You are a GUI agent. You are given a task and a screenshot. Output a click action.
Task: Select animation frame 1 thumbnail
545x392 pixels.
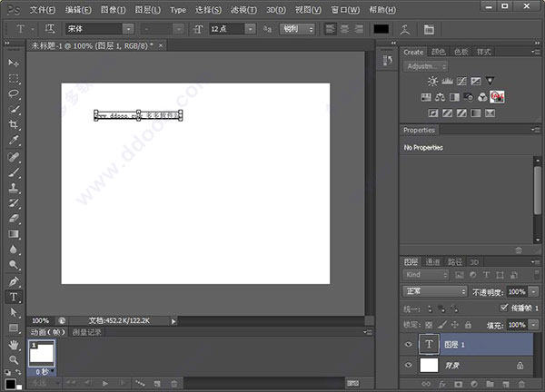pos(42,354)
